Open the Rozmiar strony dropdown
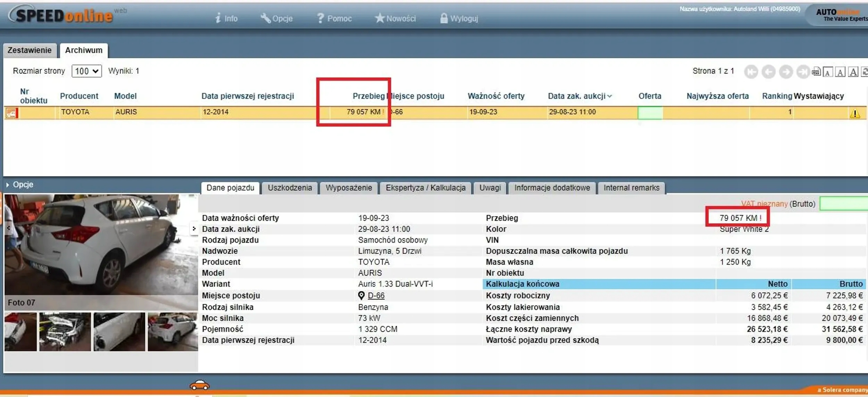The height and width of the screenshot is (397, 868). tap(86, 71)
